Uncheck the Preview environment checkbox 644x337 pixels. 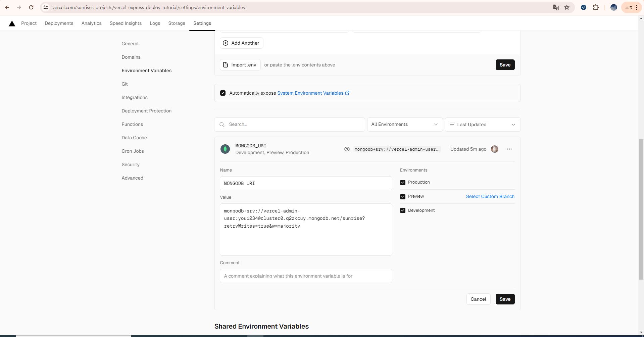pos(403,197)
